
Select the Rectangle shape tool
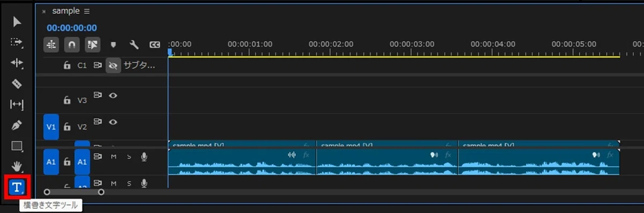tap(17, 146)
